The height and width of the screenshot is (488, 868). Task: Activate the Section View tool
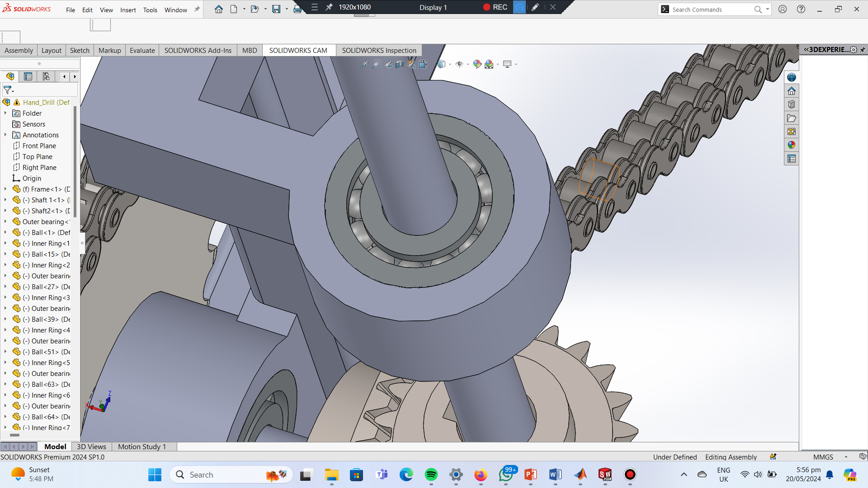click(400, 64)
